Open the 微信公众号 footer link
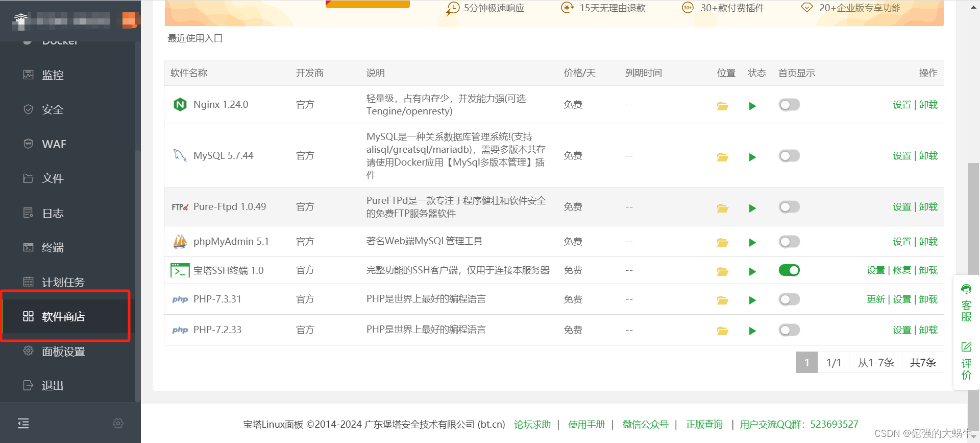Screen dimensions: 980x443 tap(645, 425)
